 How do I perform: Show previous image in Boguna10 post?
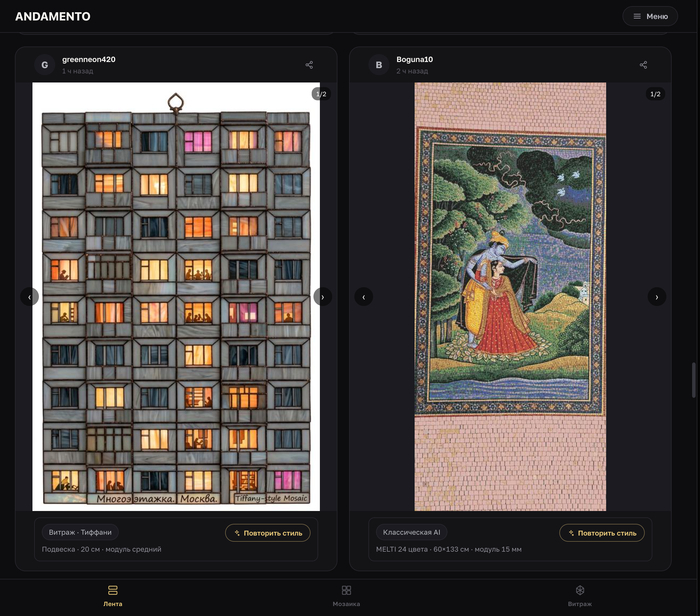(x=364, y=297)
